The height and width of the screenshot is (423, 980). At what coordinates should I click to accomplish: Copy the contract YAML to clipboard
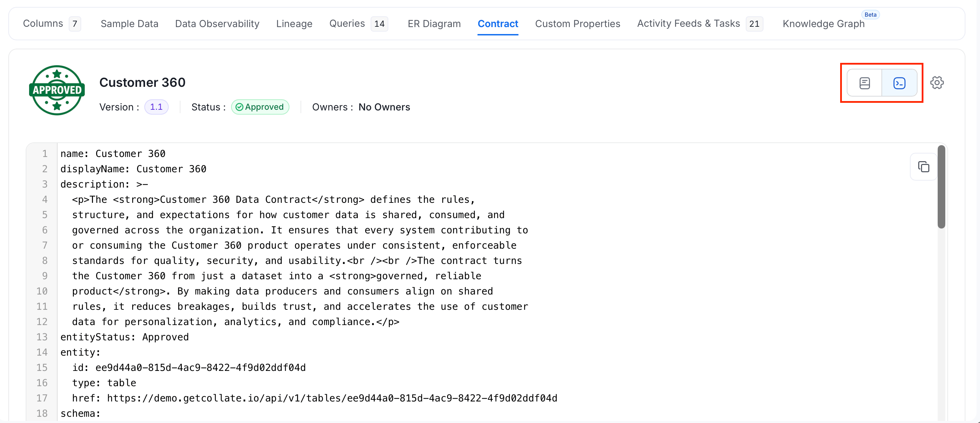pyautogui.click(x=924, y=167)
